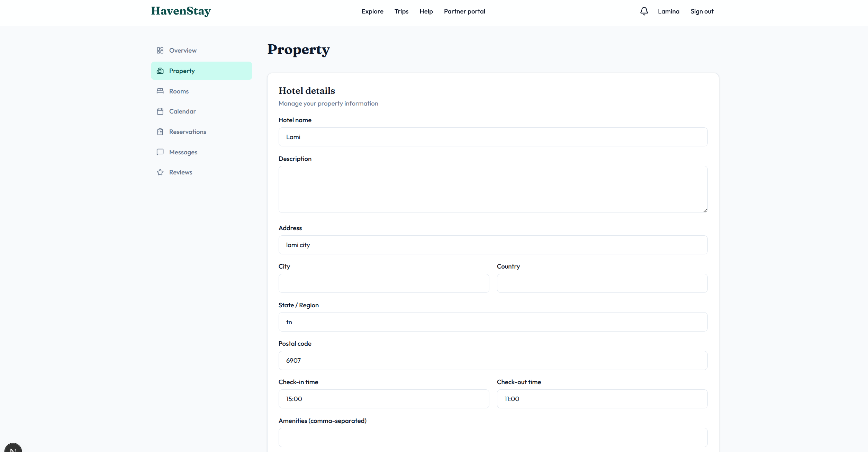Click the Rooms bed icon
Image resolution: width=868 pixels, height=452 pixels.
160,91
